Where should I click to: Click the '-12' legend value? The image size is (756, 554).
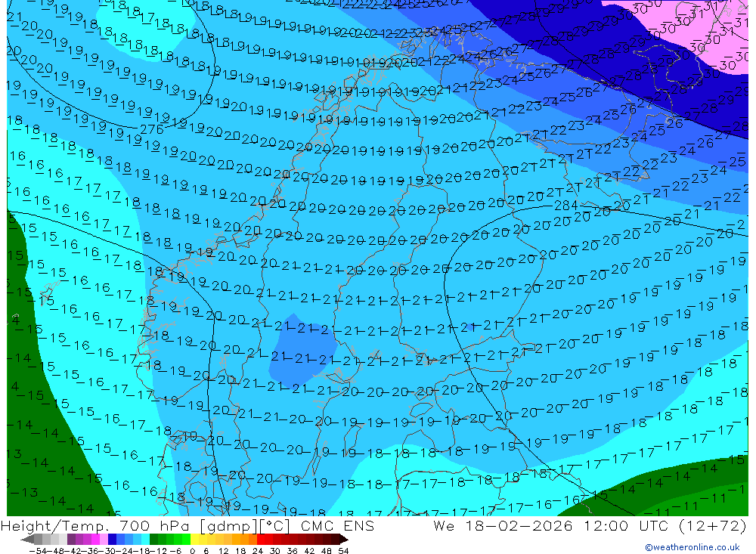(158, 551)
